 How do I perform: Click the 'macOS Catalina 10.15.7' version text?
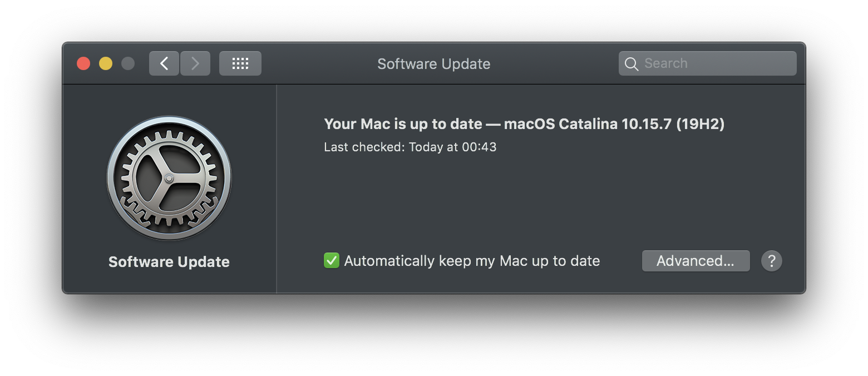pos(588,123)
